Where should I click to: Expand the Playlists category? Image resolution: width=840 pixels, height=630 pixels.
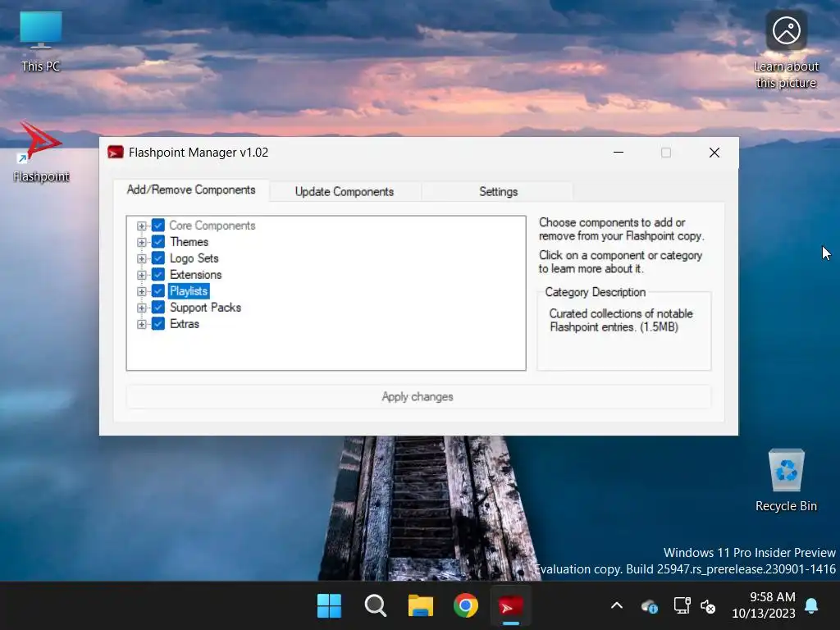pyautogui.click(x=141, y=291)
